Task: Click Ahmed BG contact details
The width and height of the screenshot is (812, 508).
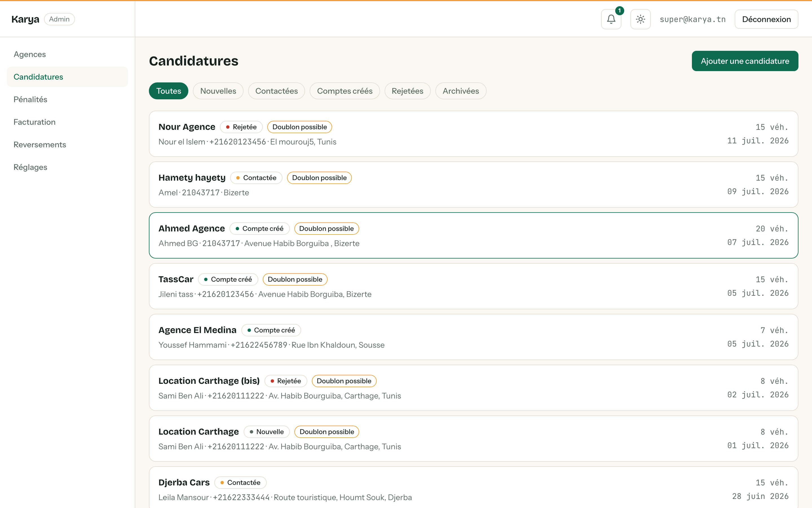Action: coord(259,243)
